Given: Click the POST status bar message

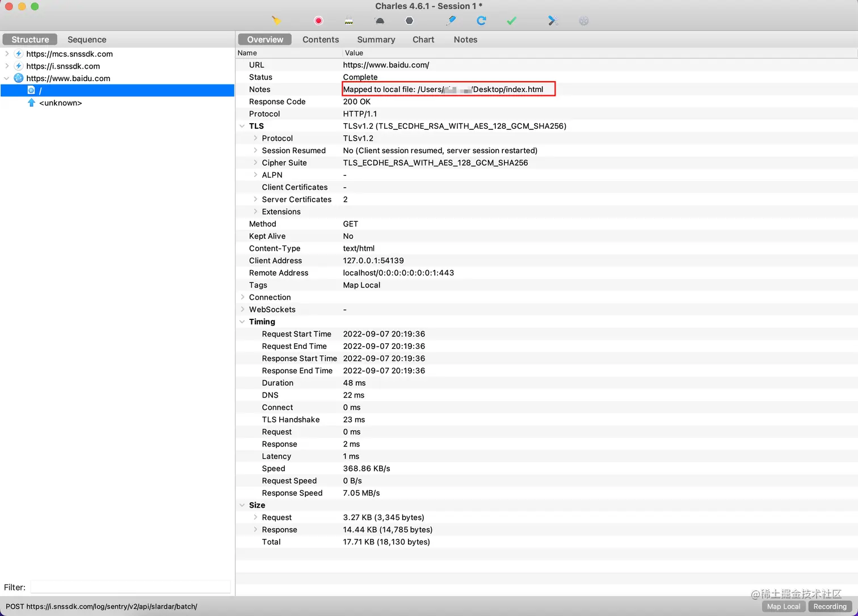Looking at the screenshot, I should [x=102, y=606].
